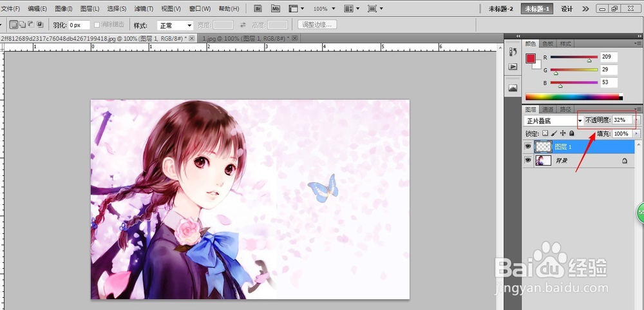The image size is (644, 310).
Task: Open the Layers panel flyout menu
Action: [639, 109]
